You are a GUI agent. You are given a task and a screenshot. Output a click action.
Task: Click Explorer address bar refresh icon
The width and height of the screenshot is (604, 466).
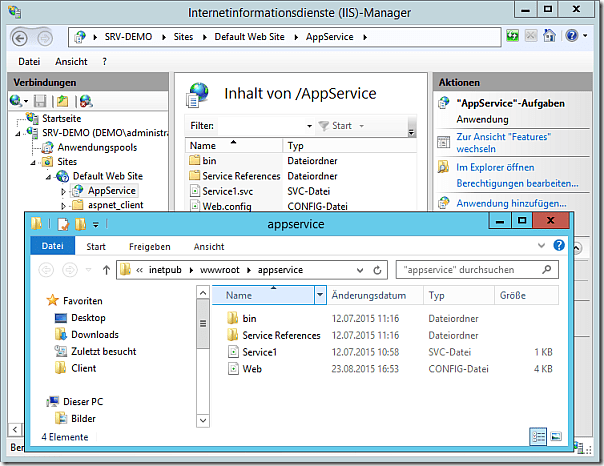point(377,270)
